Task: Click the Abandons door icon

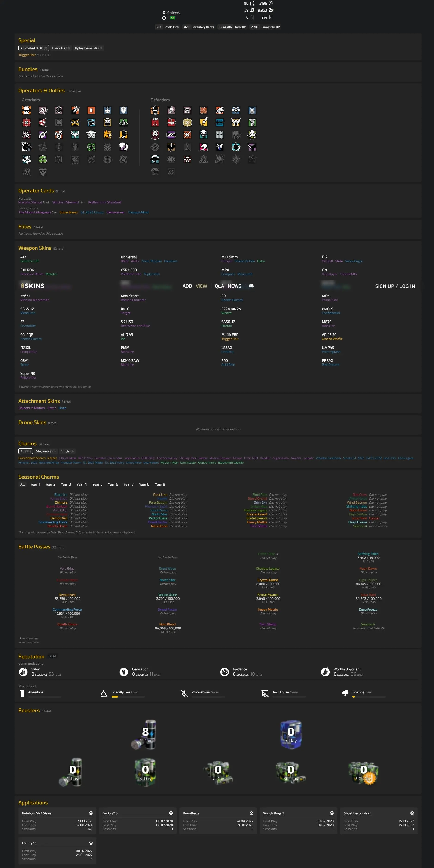Action: point(22,693)
